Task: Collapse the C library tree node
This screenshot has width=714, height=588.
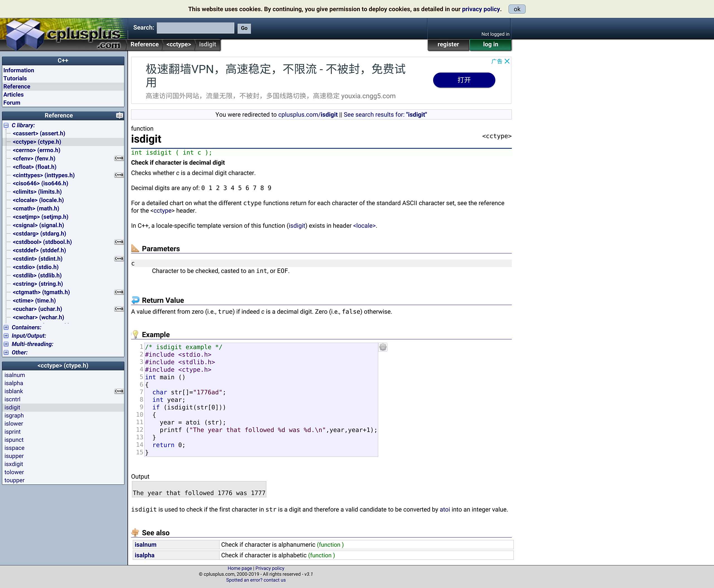Action: (x=6, y=125)
